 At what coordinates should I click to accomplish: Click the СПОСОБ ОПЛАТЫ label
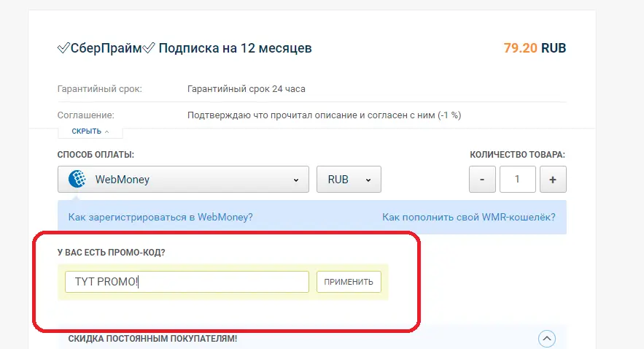point(96,155)
